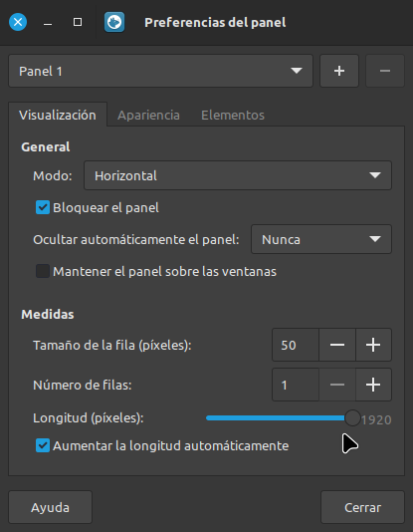Uncheck Bloquear el panel checkbox
Image resolution: width=413 pixels, height=532 pixels.
(x=43, y=207)
